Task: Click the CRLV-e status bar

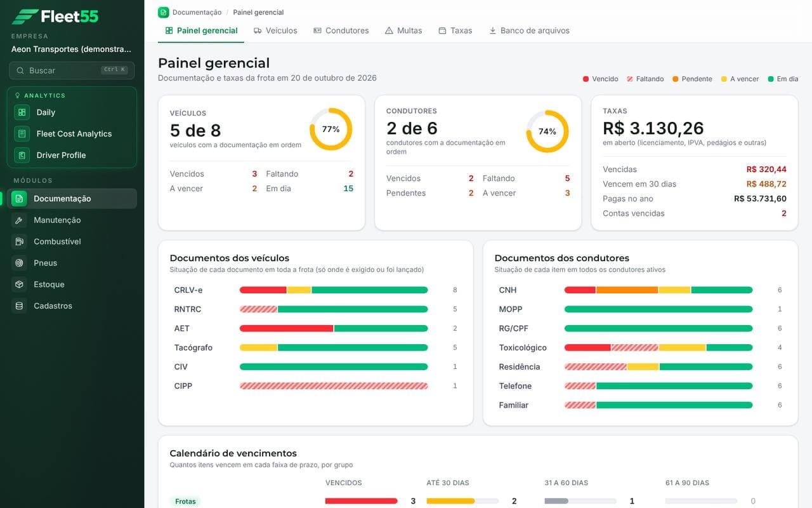Action: pos(334,290)
